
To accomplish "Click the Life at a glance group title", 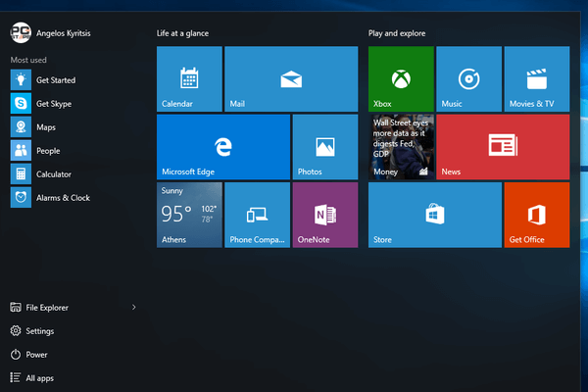I will point(182,33).
